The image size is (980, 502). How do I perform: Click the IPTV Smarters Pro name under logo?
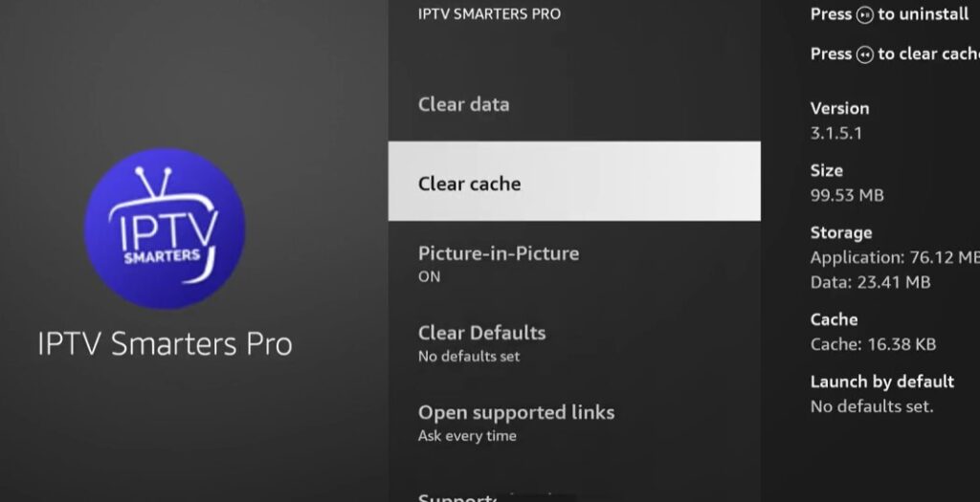pyautogui.click(x=165, y=343)
